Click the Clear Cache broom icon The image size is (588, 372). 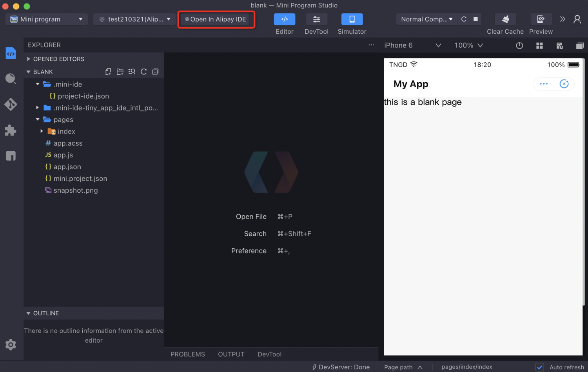505,19
